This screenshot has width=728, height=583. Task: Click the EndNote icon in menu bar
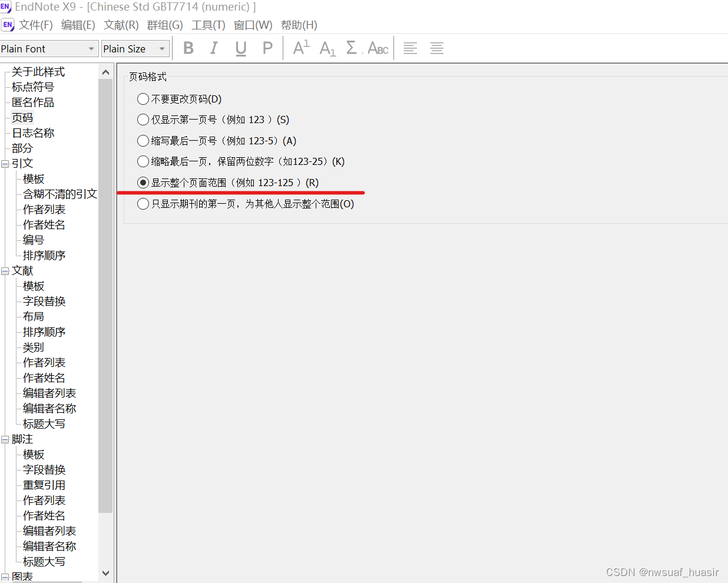click(x=8, y=25)
